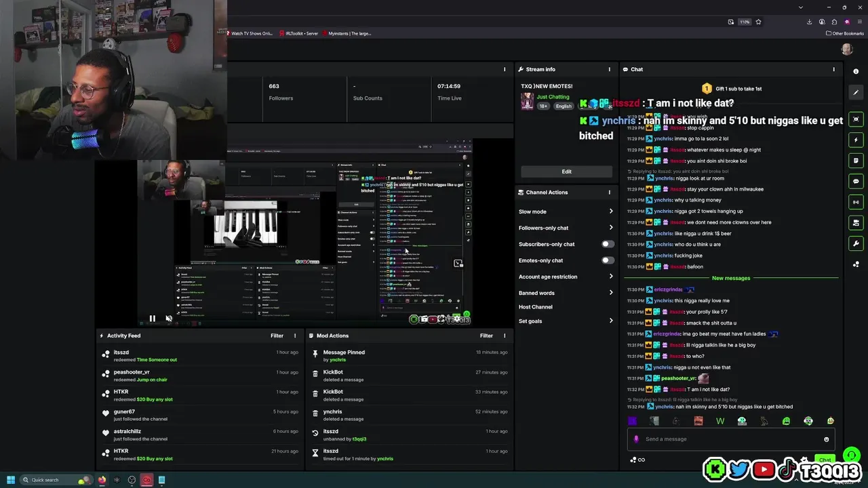Expand Account age restriction settings
This screenshot has width=868, height=488.
click(566, 277)
